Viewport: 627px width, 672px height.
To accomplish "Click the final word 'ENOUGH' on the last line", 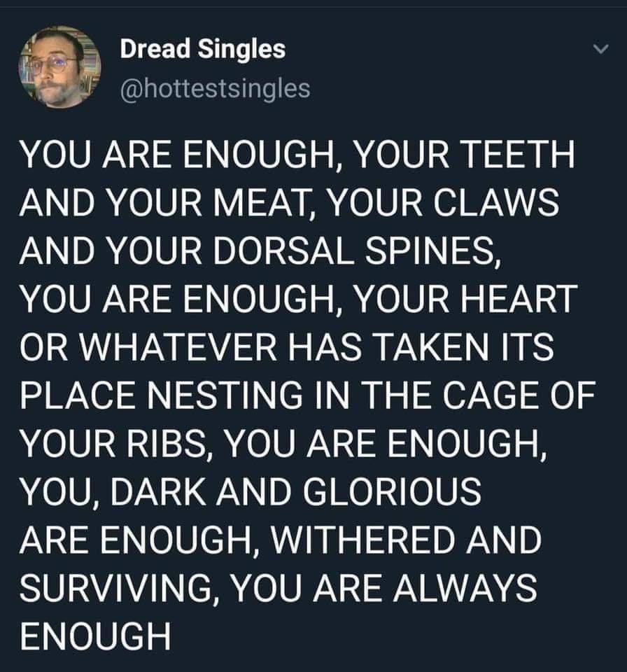I will coord(96,636).
